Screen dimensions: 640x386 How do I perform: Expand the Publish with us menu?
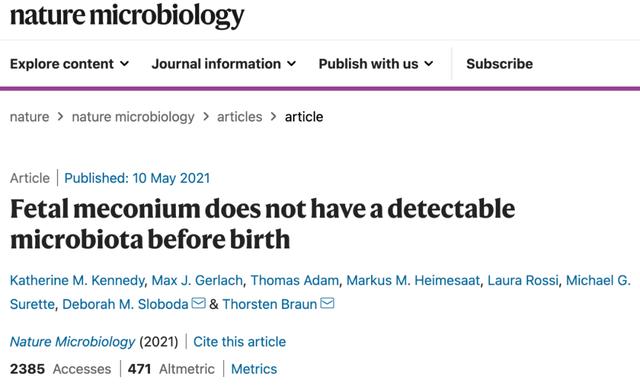pos(376,64)
